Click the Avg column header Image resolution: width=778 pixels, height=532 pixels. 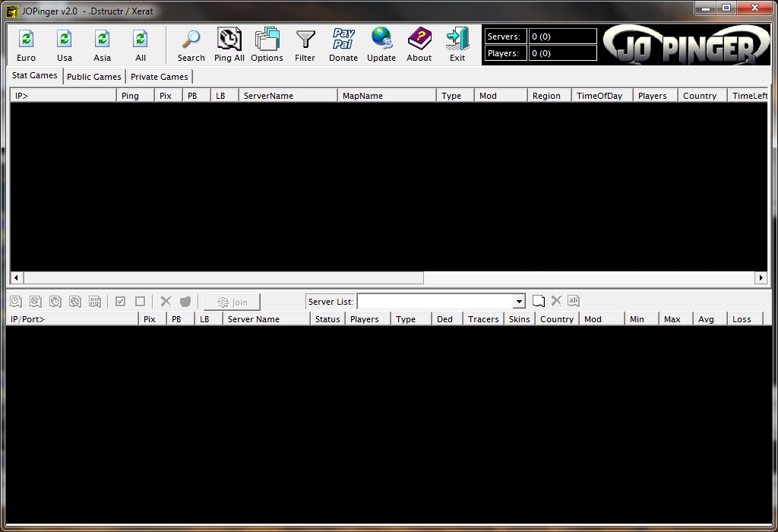click(x=710, y=319)
